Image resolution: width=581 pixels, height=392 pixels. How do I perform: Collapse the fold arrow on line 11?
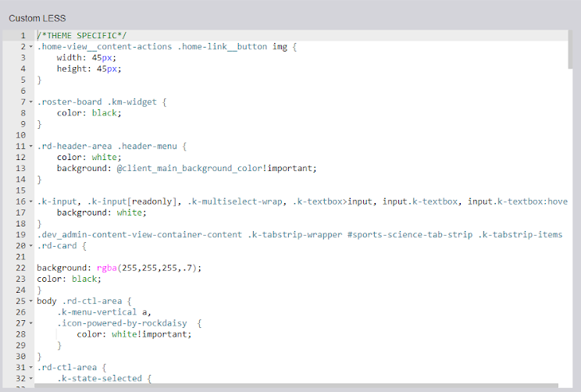click(x=30, y=146)
